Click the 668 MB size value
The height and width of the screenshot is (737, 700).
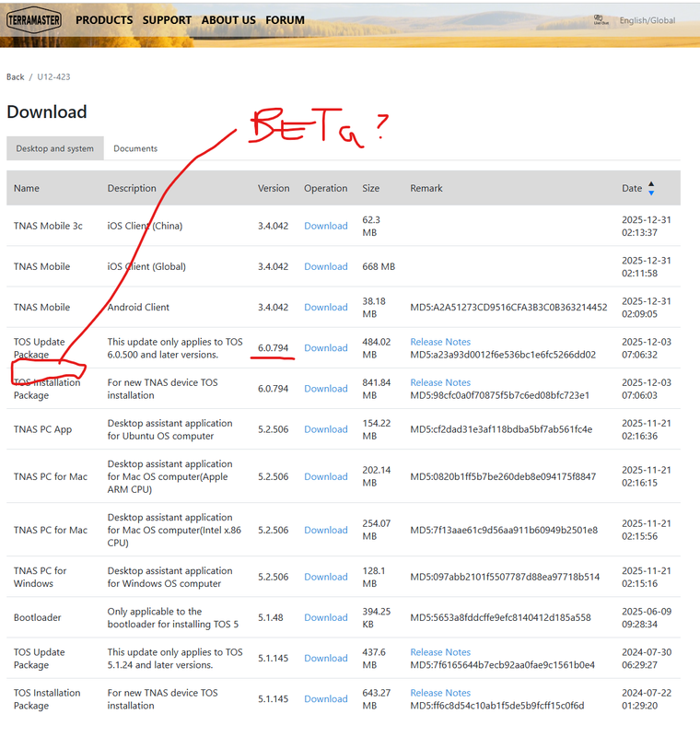(x=379, y=266)
